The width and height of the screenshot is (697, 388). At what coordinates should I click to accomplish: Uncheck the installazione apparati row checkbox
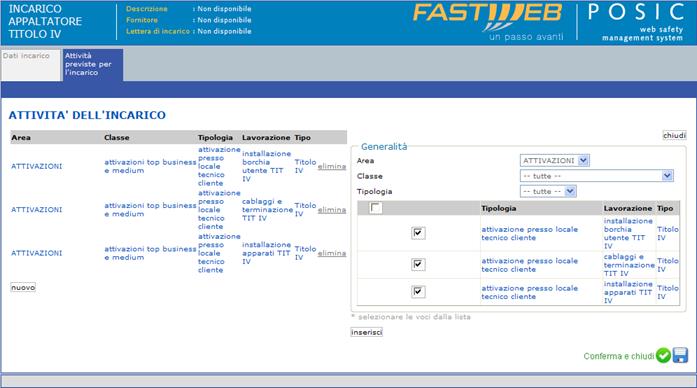click(418, 292)
